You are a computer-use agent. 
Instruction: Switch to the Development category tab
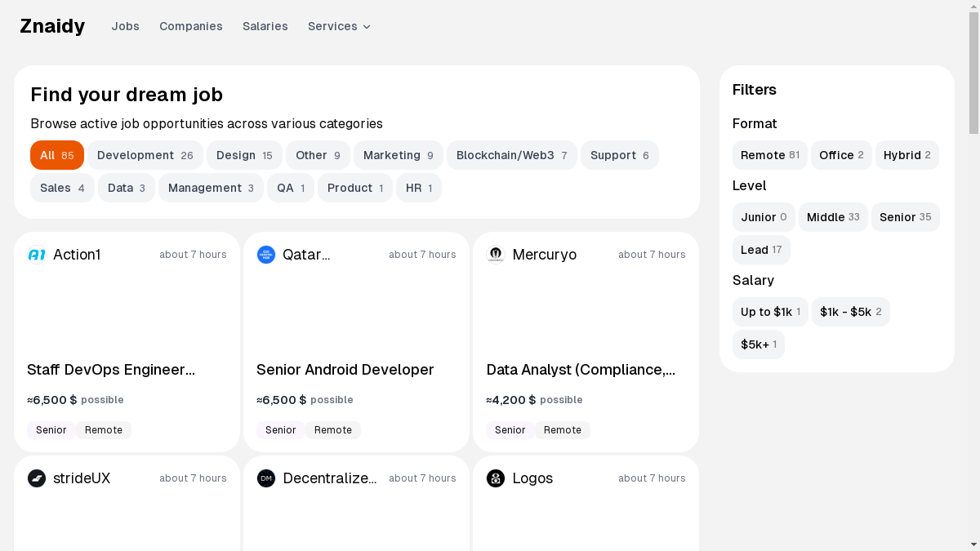(x=145, y=155)
